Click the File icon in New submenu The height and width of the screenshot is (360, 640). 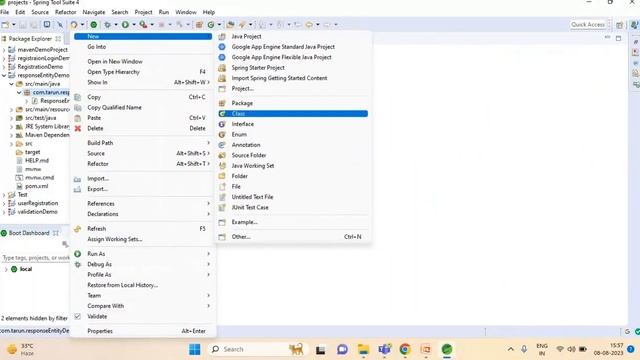222,187
